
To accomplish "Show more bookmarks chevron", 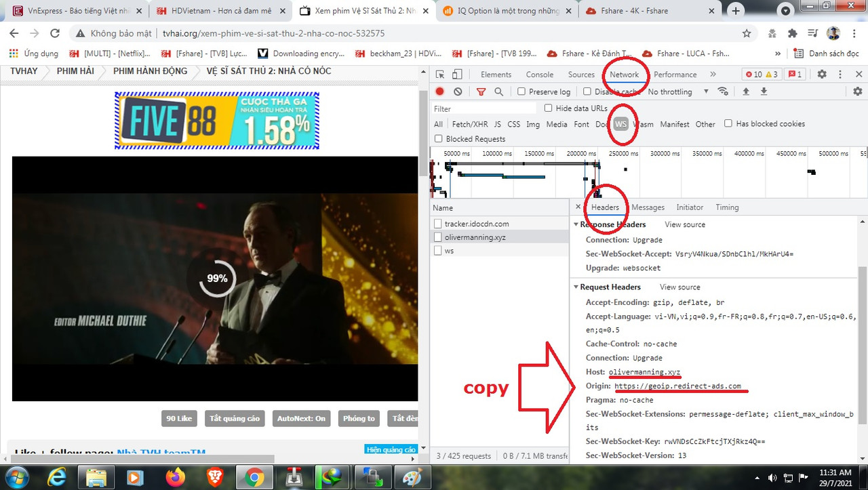I will click(778, 54).
